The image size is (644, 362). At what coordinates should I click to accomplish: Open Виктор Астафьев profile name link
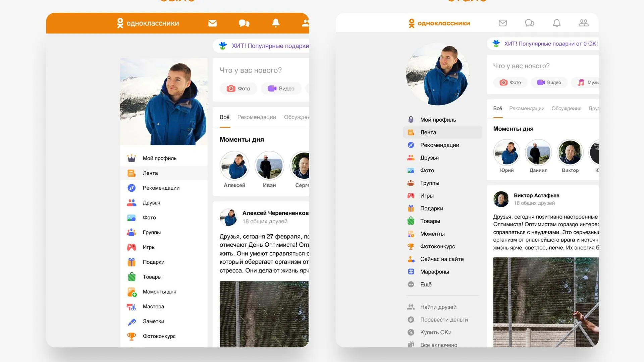[x=536, y=195]
